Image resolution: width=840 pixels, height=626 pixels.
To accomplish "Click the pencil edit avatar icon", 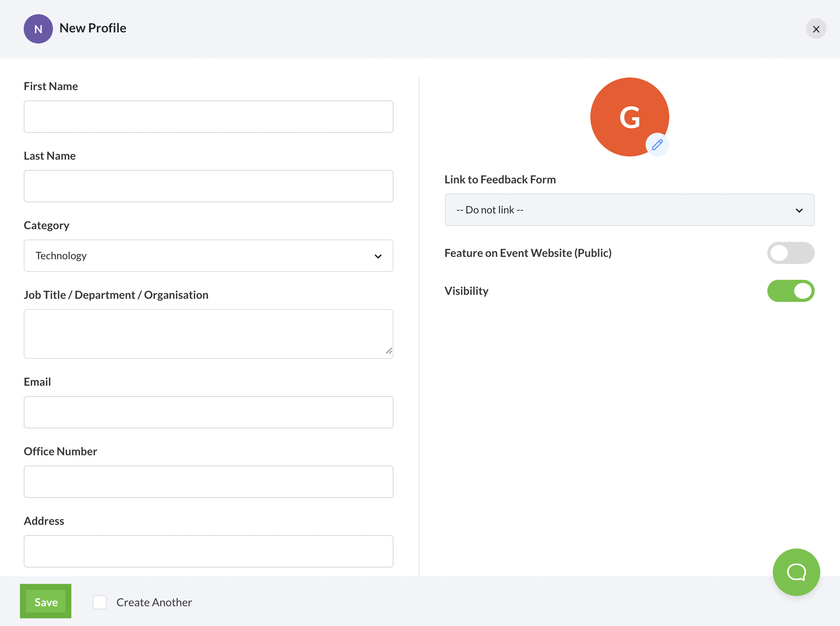I will pos(657,145).
